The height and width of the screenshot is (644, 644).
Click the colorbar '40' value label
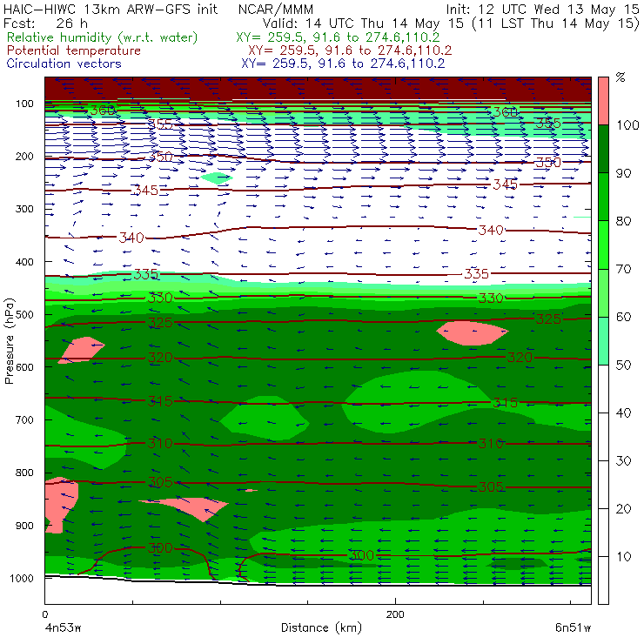623,413
